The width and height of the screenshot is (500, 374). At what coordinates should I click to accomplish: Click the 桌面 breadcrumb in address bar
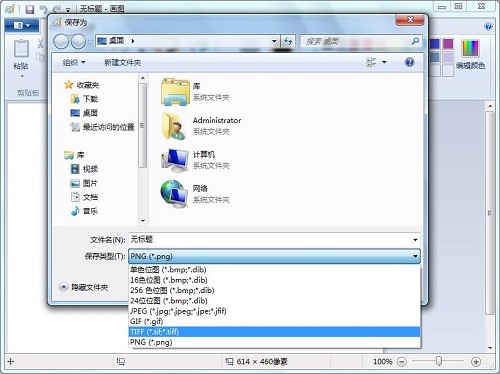117,41
